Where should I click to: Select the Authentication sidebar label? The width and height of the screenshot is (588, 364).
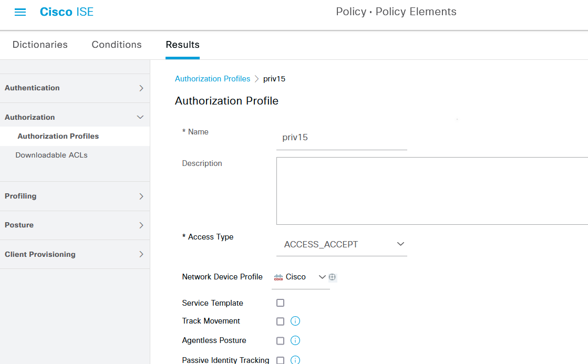click(32, 88)
